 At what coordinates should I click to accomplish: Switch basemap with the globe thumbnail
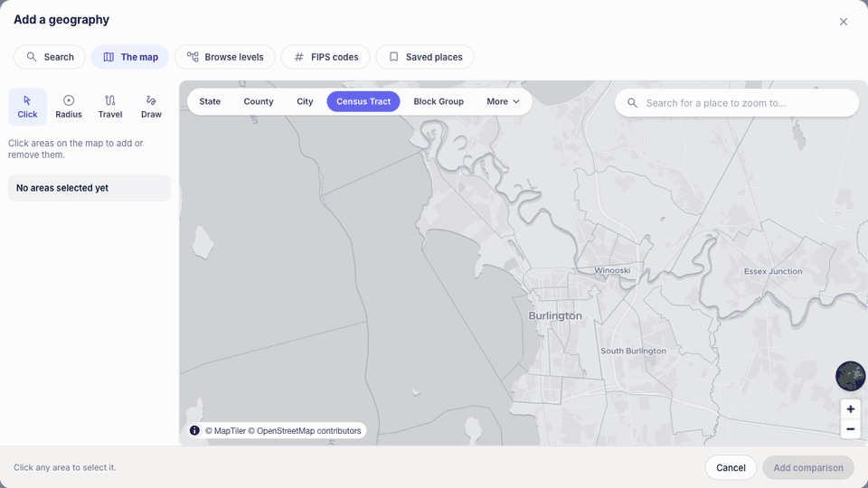(x=850, y=376)
